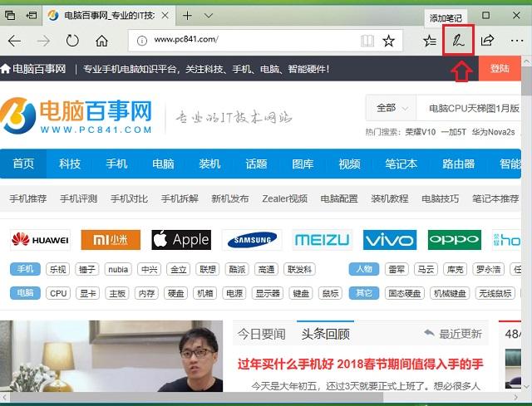Set these tabs aside icon
This screenshot has height=406, width=532.
click(32, 15)
